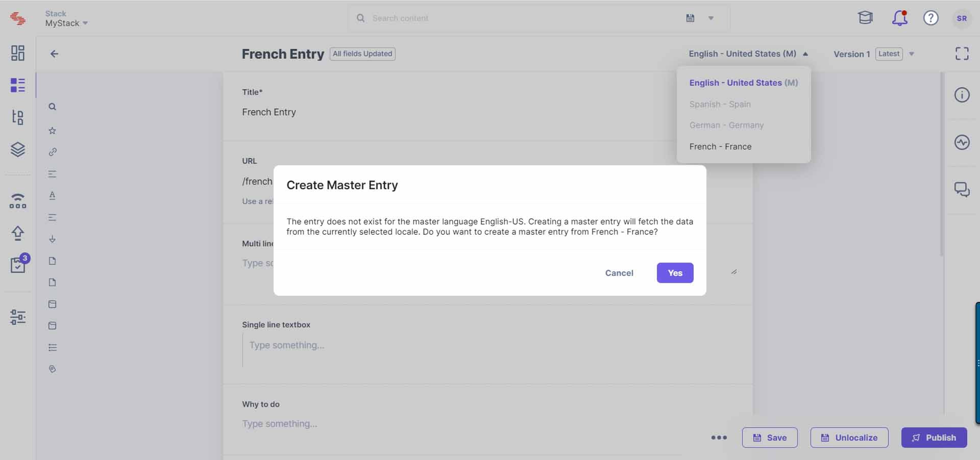Open the notifications bell
The image size is (980, 460).
(x=900, y=18)
